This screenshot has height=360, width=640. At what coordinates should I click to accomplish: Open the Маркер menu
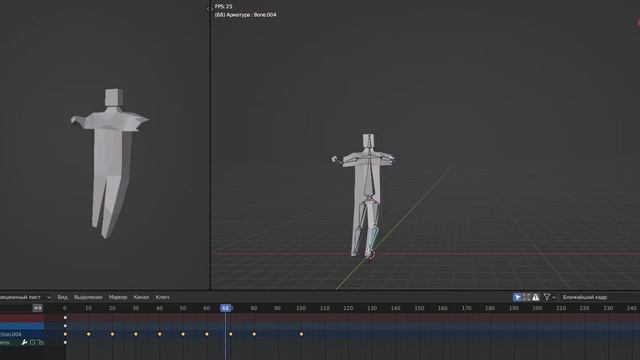118,297
